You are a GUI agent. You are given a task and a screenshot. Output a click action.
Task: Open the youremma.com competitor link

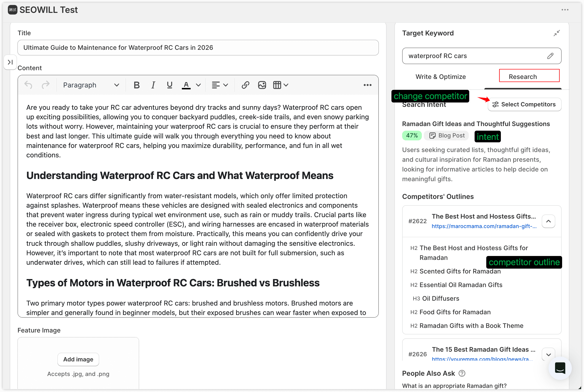[x=482, y=359]
